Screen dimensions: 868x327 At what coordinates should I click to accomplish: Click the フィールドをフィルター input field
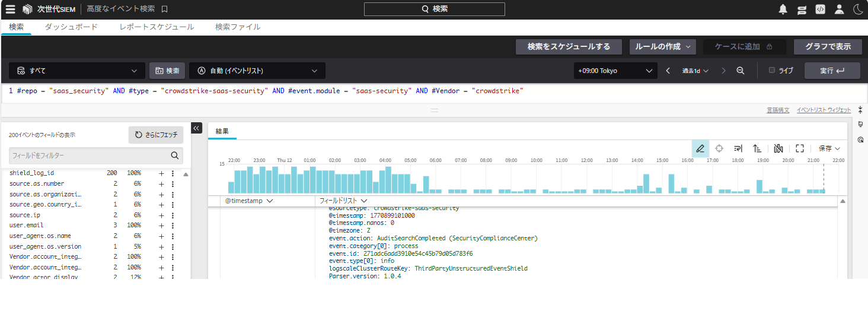click(89, 155)
